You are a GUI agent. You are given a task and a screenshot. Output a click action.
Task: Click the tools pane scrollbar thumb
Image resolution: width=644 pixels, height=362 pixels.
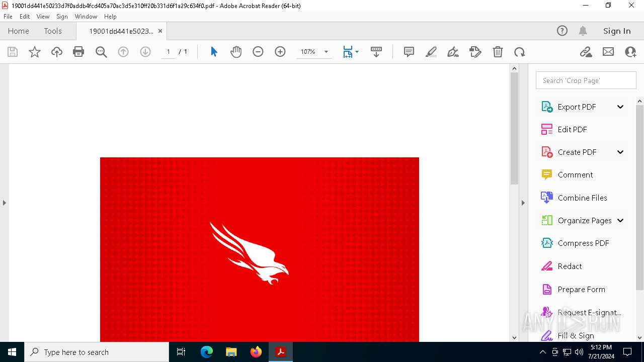(640, 197)
